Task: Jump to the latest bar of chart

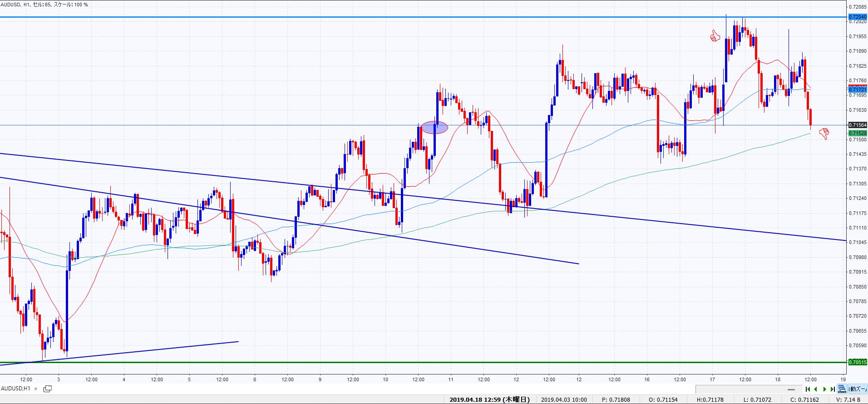Action: tap(833, 389)
